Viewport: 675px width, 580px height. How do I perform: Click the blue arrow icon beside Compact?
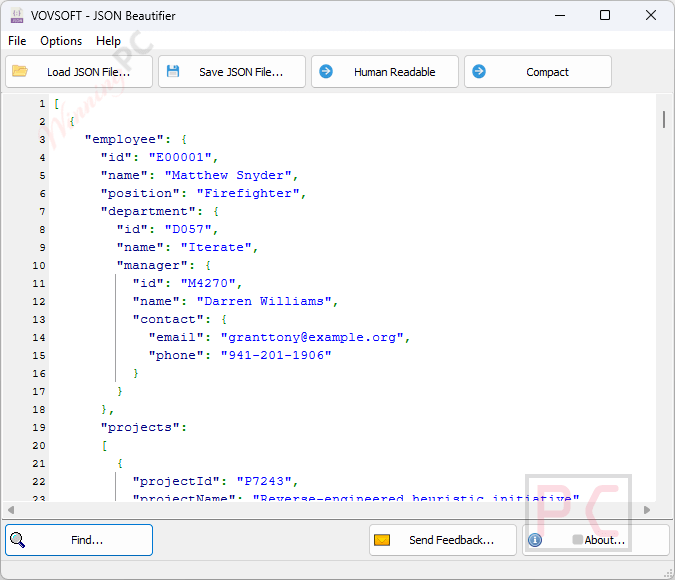click(x=479, y=71)
